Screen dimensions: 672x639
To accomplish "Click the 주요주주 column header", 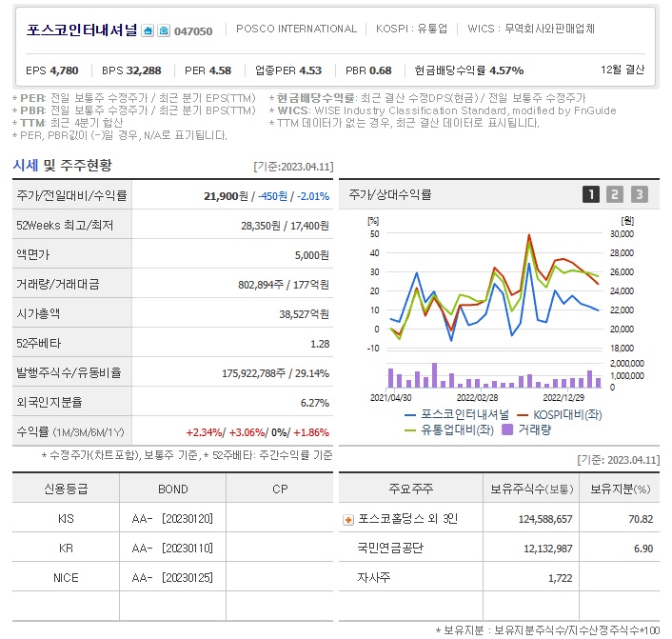I will pyautogui.click(x=411, y=489).
